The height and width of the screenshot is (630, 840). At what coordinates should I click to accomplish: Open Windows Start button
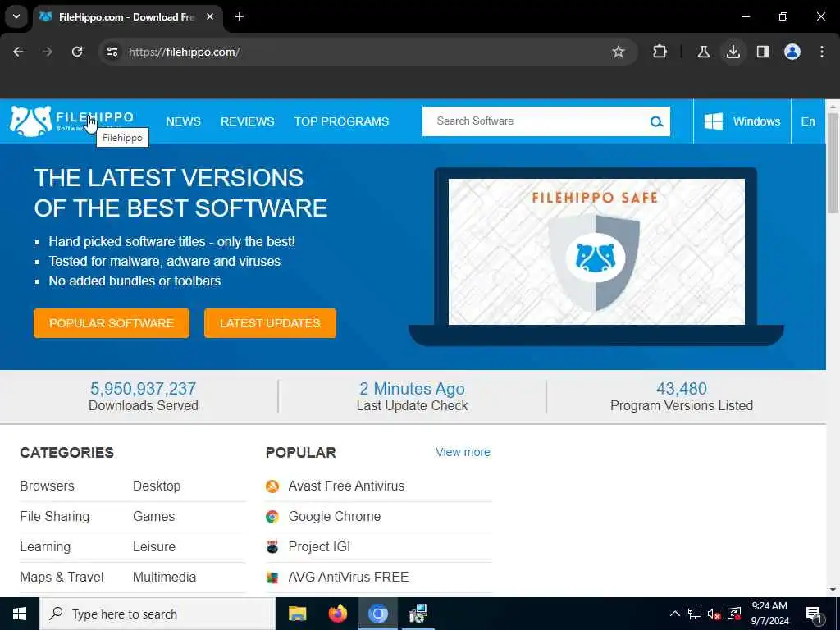pyautogui.click(x=20, y=614)
